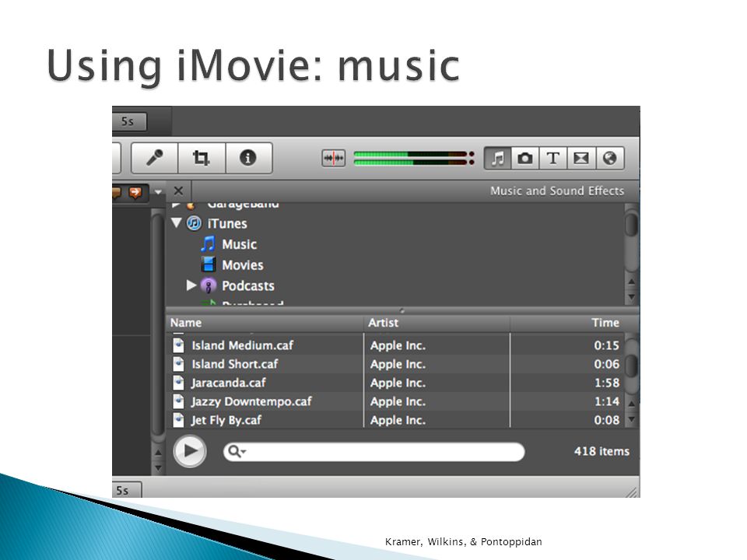747x560 pixels.
Task: Select Island Medium.caf track
Action: pyautogui.click(x=395, y=345)
